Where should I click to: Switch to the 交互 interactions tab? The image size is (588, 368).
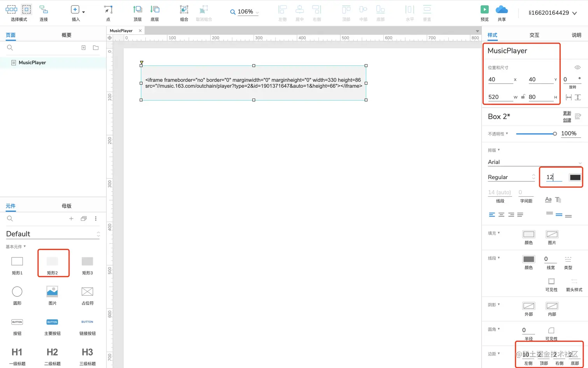coord(534,35)
